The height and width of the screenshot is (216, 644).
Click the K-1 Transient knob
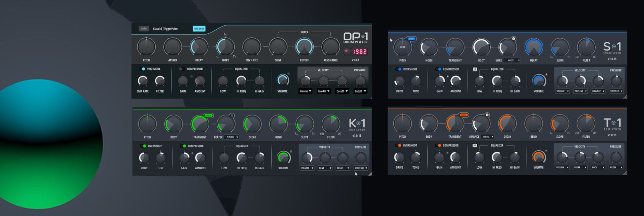pyautogui.click(x=200, y=124)
